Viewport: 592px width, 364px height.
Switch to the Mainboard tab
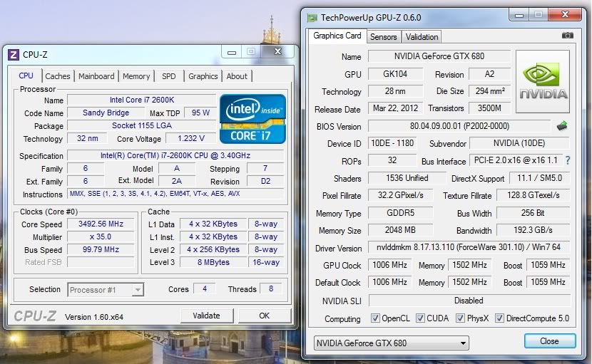(96, 76)
